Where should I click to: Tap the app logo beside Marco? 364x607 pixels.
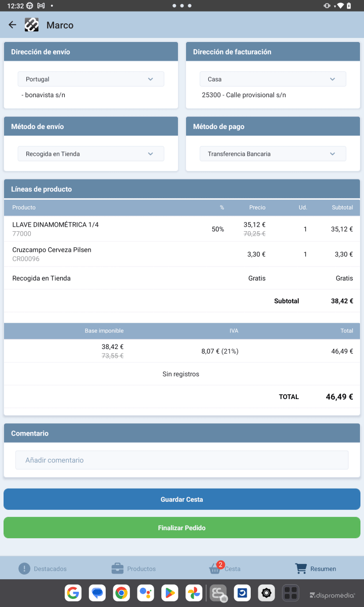click(32, 25)
